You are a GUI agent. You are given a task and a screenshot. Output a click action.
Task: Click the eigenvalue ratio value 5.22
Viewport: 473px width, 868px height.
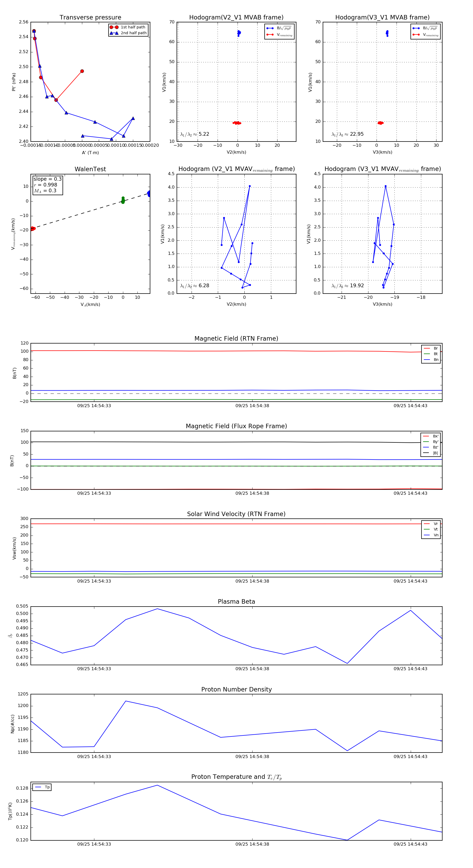pyautogui.click(x=204, y=134)
